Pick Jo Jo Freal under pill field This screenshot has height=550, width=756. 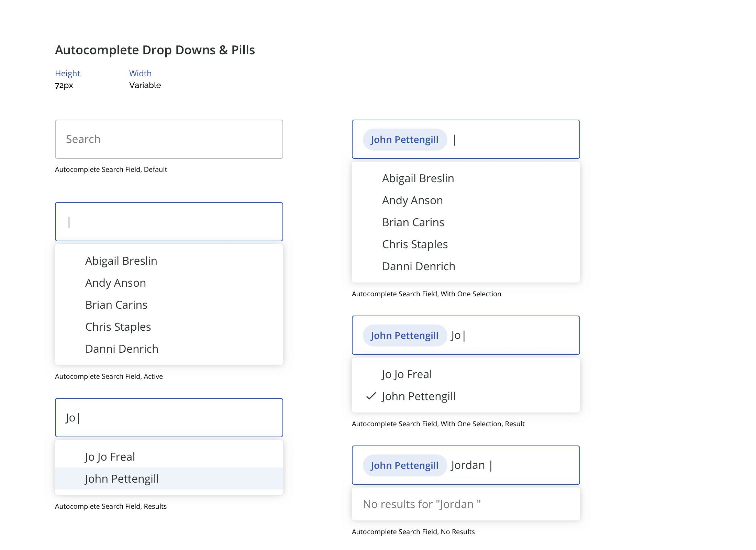click(407, 374)
